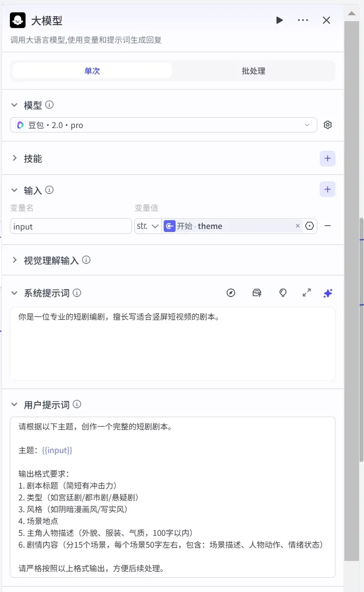Collapse the 输入 section
The width and height of the screenshot is (364, 592).
coord(15,190)
